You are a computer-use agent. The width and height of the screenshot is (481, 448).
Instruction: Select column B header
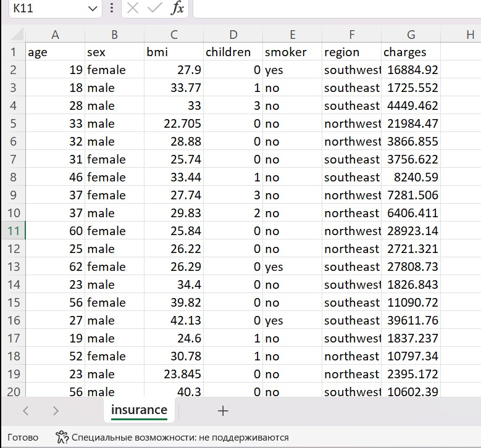(114, 35)
